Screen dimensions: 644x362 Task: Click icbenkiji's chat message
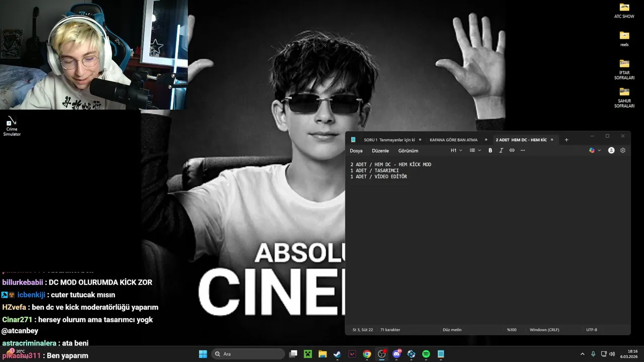coord(58,295)
